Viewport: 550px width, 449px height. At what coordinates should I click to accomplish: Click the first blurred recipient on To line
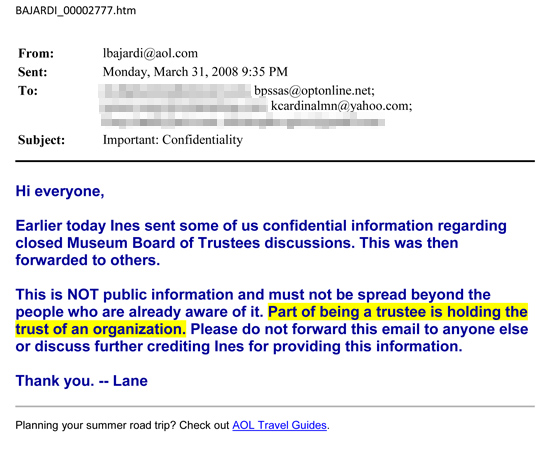[x=175, y=91]
